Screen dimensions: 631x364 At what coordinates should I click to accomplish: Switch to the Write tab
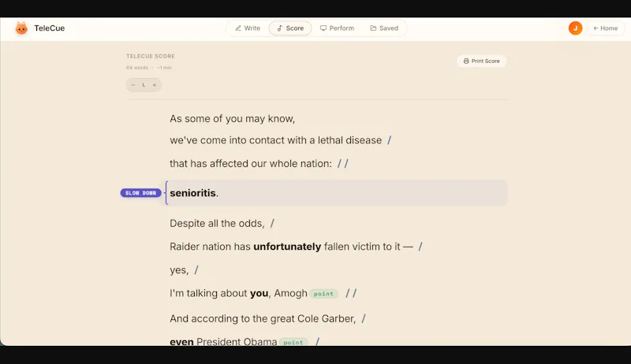248,28
